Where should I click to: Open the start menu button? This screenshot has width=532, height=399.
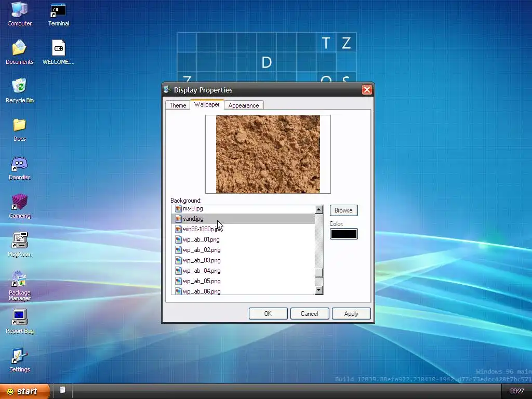point(25,391)
